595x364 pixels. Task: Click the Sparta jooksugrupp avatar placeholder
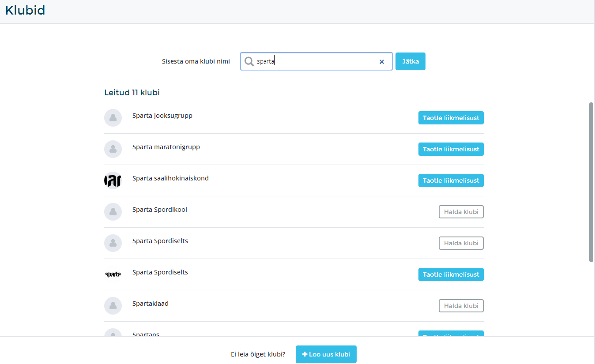[x=113, y=118]
